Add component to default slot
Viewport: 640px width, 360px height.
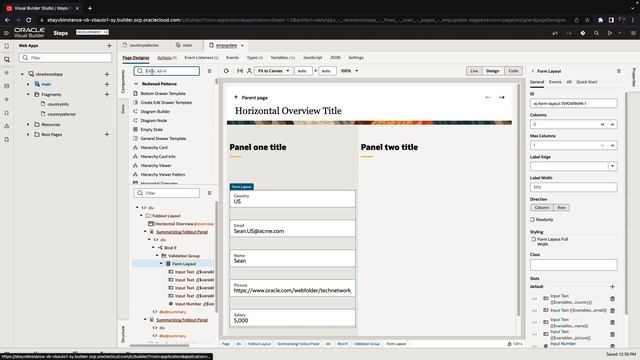(x=612, y=287)
